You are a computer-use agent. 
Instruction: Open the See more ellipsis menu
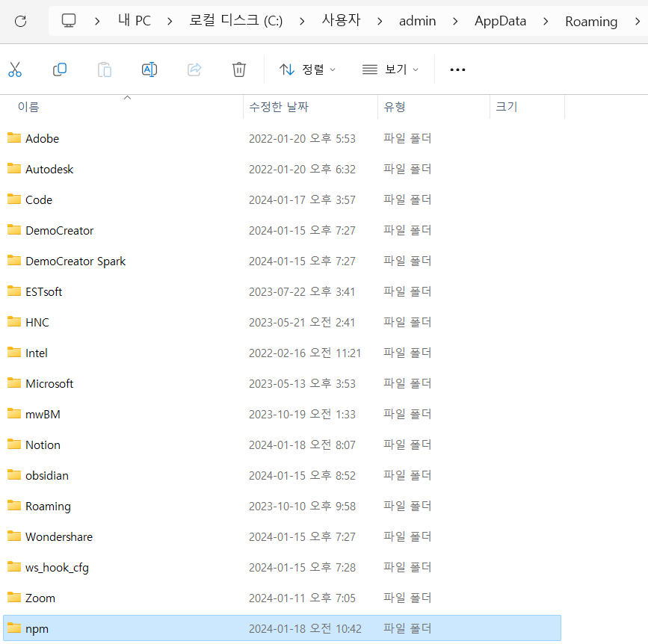[457, 69]
